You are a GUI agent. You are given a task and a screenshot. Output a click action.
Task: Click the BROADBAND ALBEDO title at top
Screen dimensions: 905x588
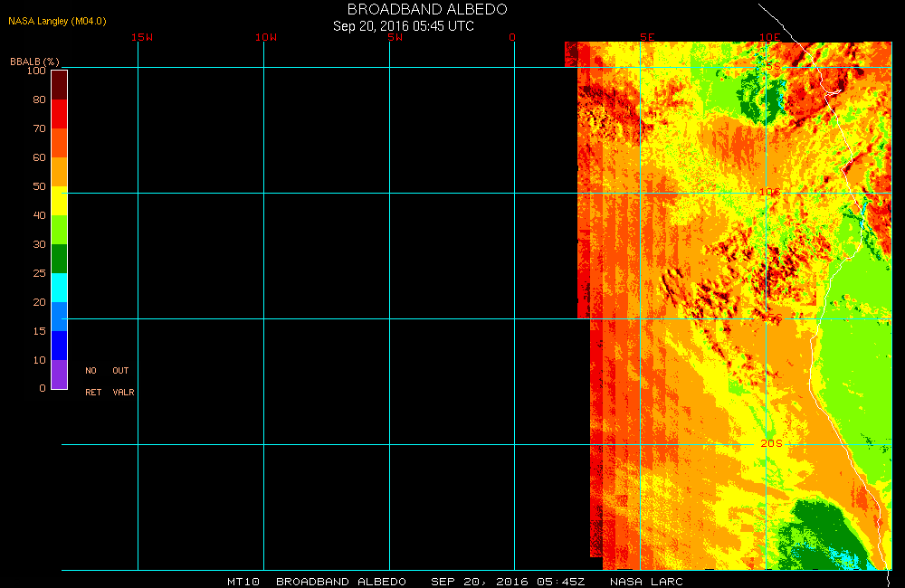(x=427, y=9)
